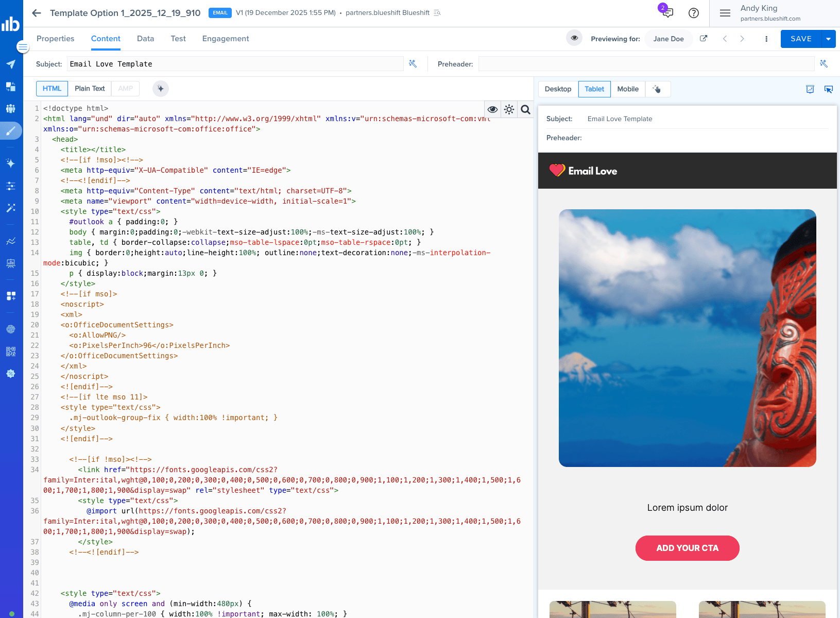
Task: Click the chart screen icon above preview
Action: (810, 89)
